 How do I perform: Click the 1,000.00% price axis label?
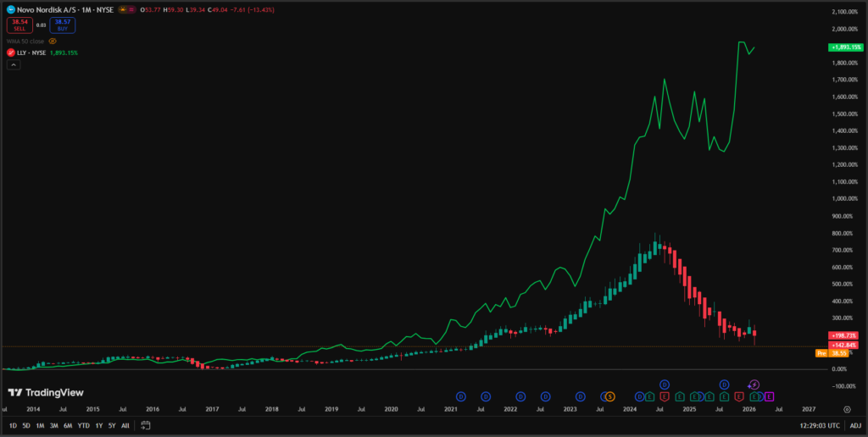click(845, 198)
